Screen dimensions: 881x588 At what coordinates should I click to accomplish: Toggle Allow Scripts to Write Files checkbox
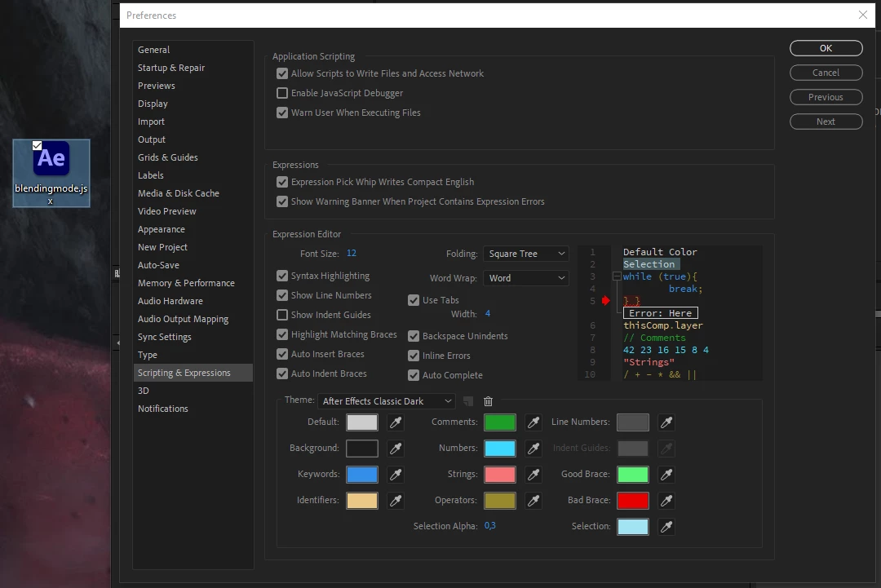[x=282, y=73]
